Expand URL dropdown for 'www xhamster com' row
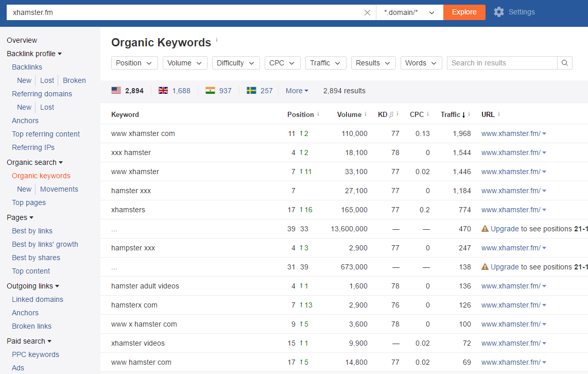 544,133
